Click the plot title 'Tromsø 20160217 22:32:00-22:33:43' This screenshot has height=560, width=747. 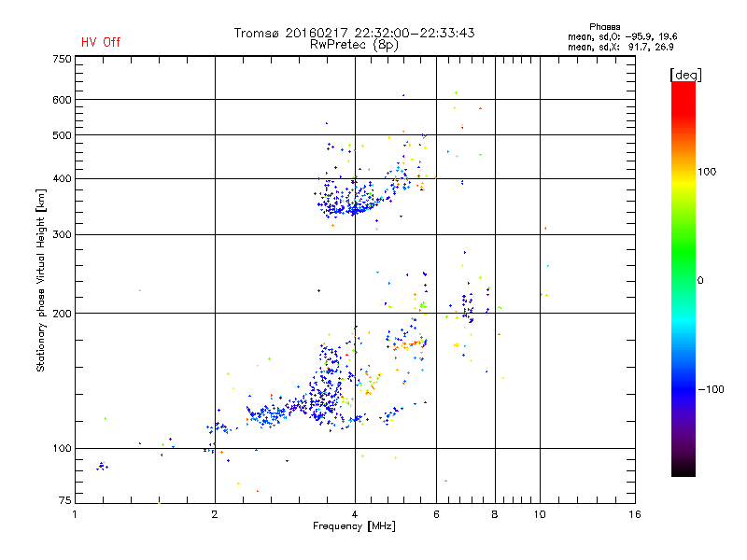tap(354, 33)
